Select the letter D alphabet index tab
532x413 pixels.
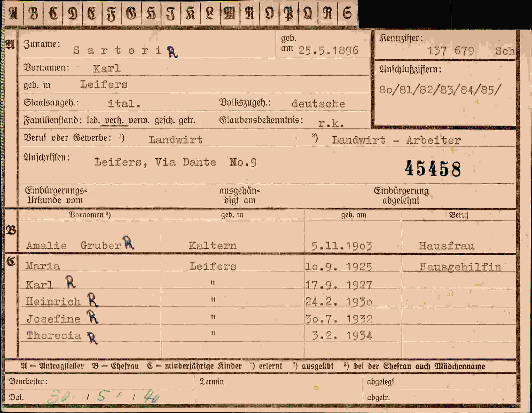72,13
